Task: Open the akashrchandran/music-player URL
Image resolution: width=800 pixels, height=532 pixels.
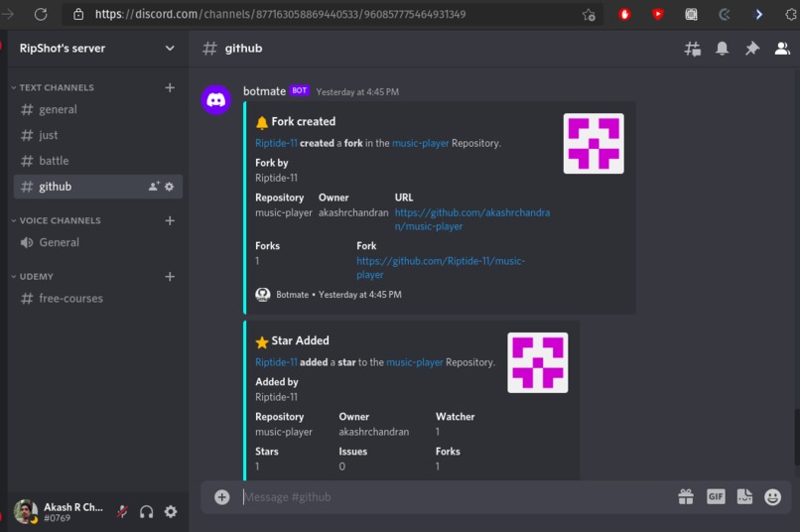Action: click(x=471, y=219)
